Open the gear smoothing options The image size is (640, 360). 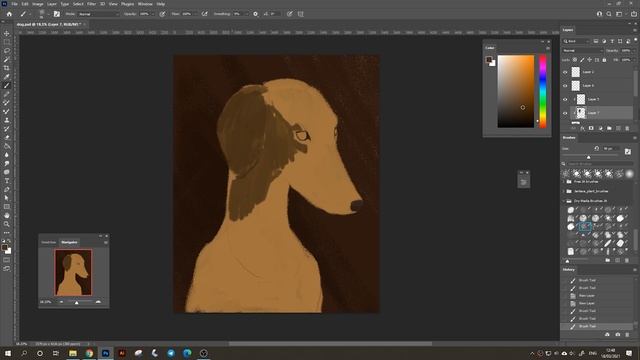point(256,14)
